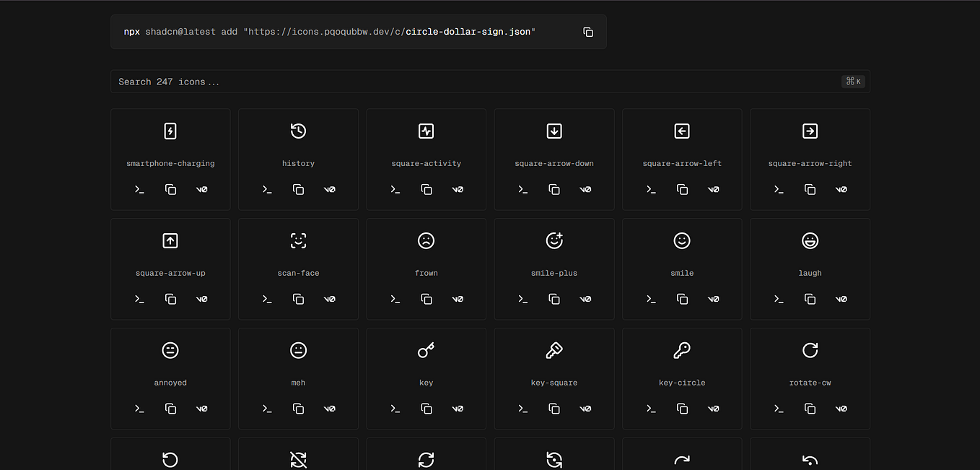Click the scan-face icon preview

tap(298, 240)
